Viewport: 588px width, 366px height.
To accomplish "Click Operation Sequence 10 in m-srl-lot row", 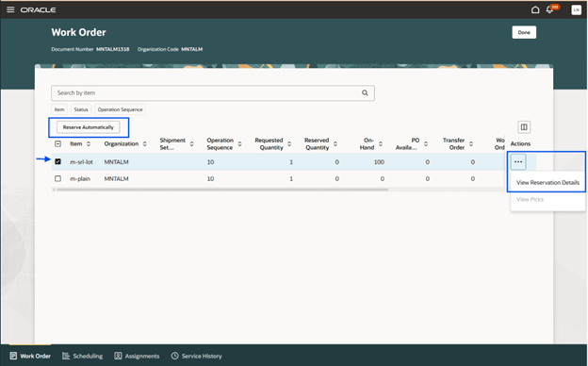I will (210, 162).
